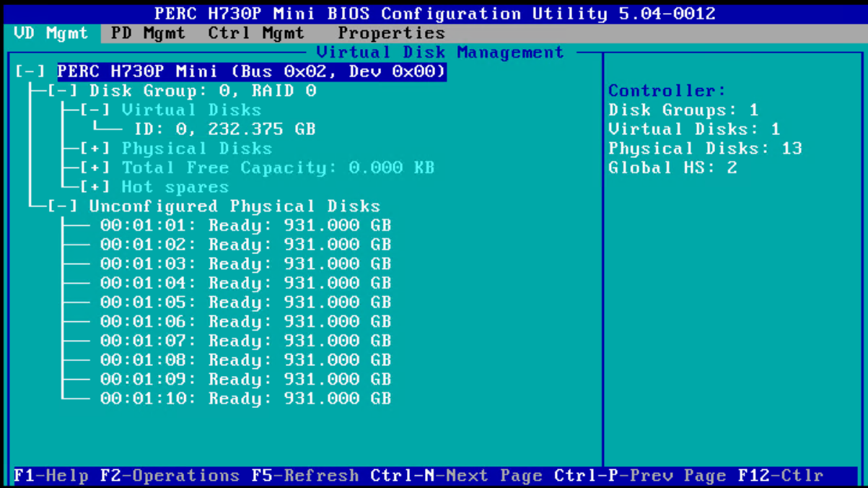Click the F1-Help hint
868x488 pixels.
coord(51,476)
